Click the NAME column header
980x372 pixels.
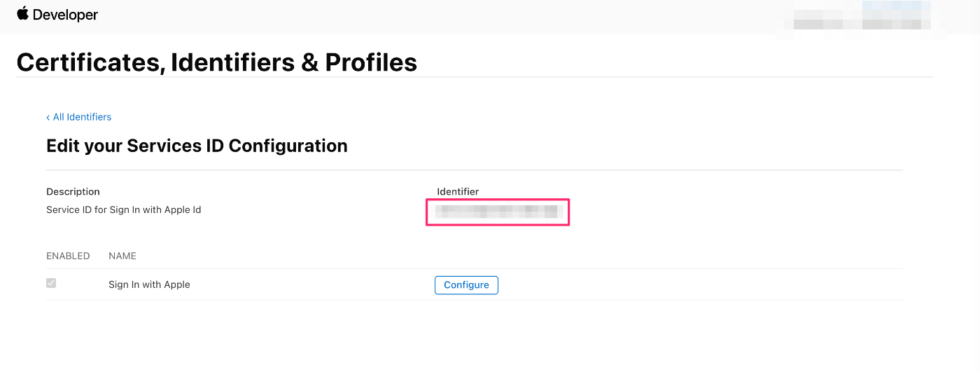coord(122,256)
